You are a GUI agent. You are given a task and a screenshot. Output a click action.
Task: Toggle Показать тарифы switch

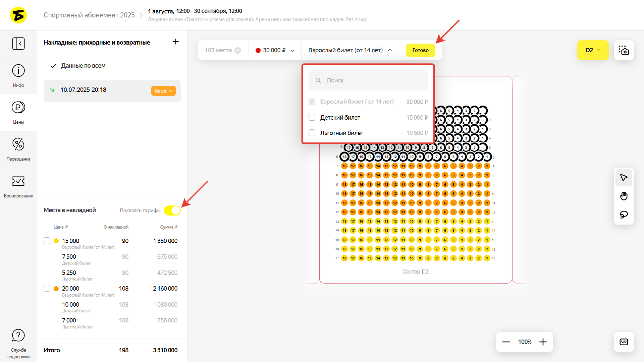(x=172, y=210)
